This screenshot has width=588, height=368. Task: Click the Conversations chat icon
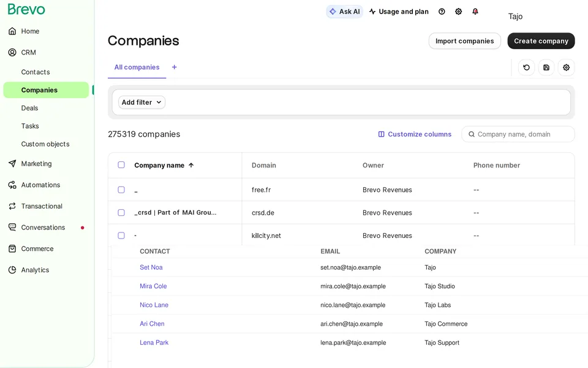(12, 227)
